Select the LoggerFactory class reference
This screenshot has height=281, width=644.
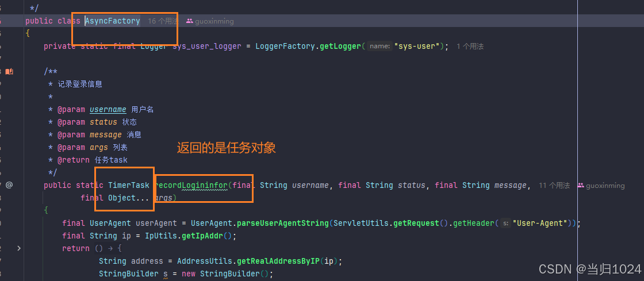point(285,47)
